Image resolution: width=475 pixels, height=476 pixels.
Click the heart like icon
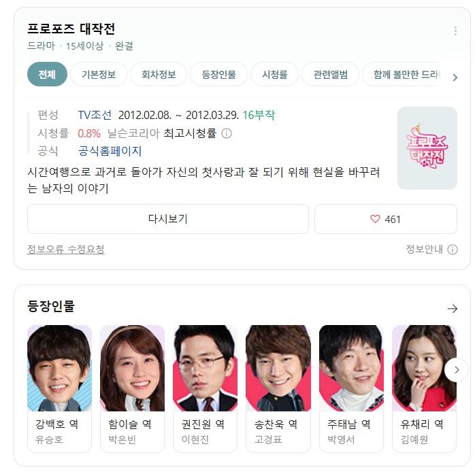point(375,219)
